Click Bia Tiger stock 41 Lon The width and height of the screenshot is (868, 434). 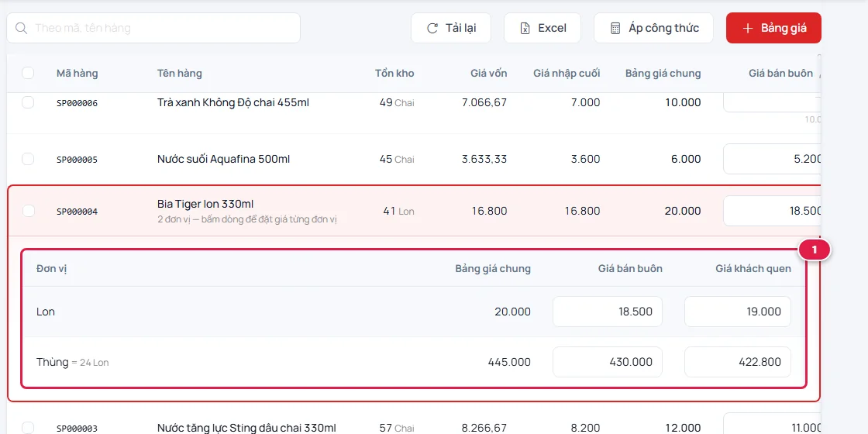click(x=398, y=211)
